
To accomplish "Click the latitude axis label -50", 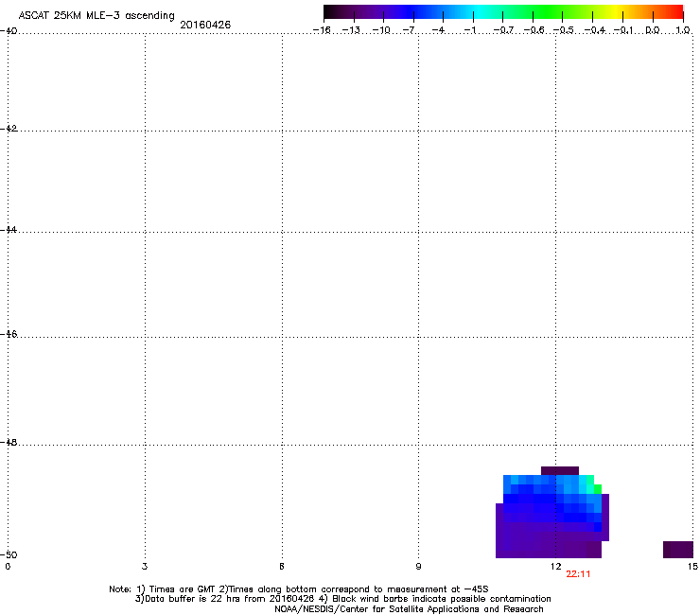I will 9,554.
